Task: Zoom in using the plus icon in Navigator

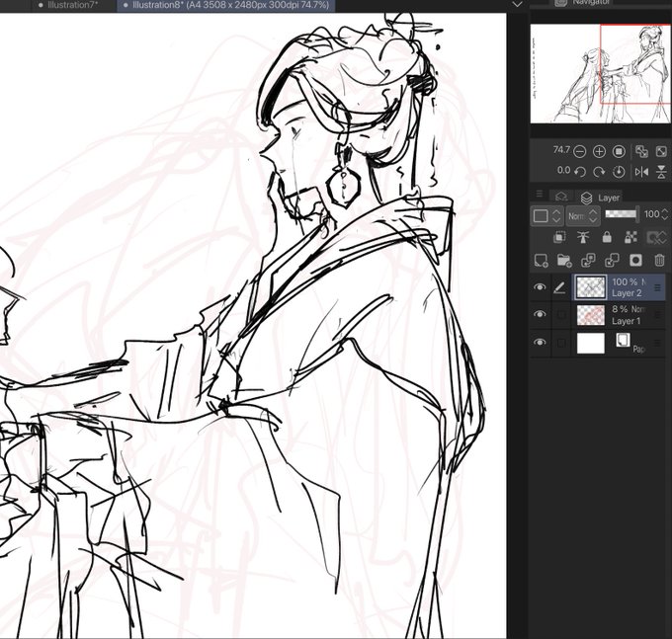Action: coord(599,152)
